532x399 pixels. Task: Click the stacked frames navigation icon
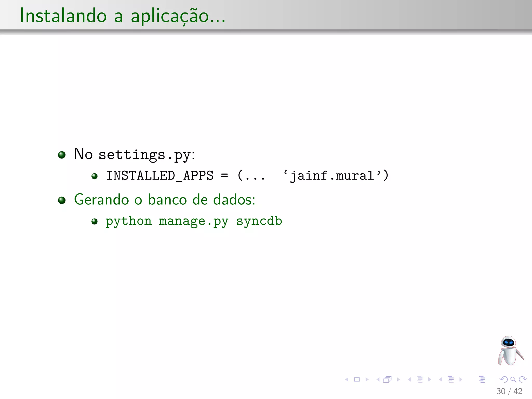click(x=388, y=380)
